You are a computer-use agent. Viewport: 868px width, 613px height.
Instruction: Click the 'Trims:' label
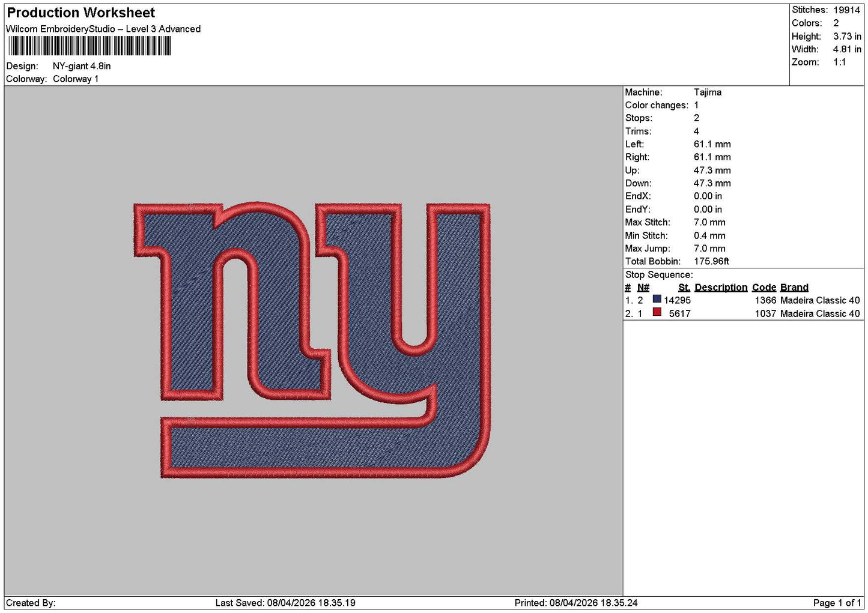point(638,131)
